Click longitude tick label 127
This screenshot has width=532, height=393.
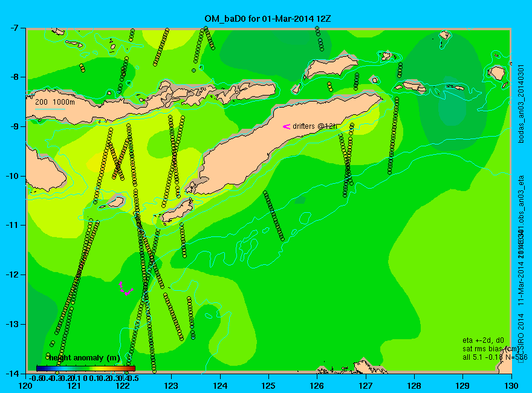[x=366, y=386]
